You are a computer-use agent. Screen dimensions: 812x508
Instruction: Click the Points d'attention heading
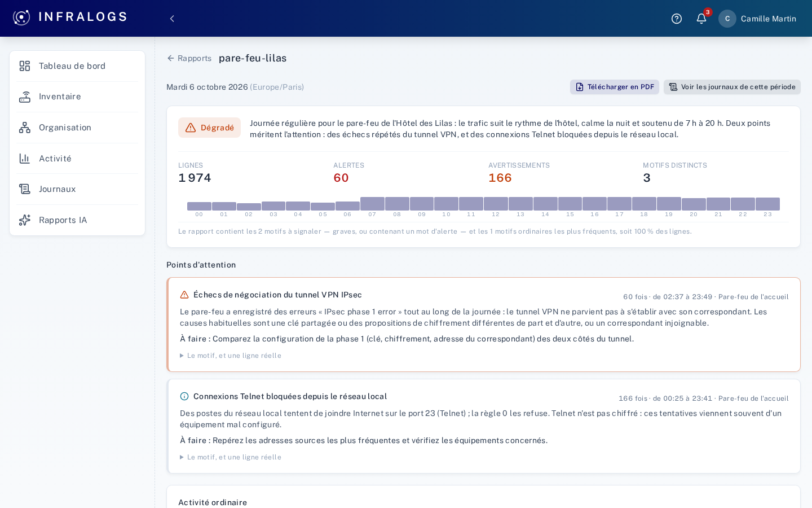click(x=201, y=265)
